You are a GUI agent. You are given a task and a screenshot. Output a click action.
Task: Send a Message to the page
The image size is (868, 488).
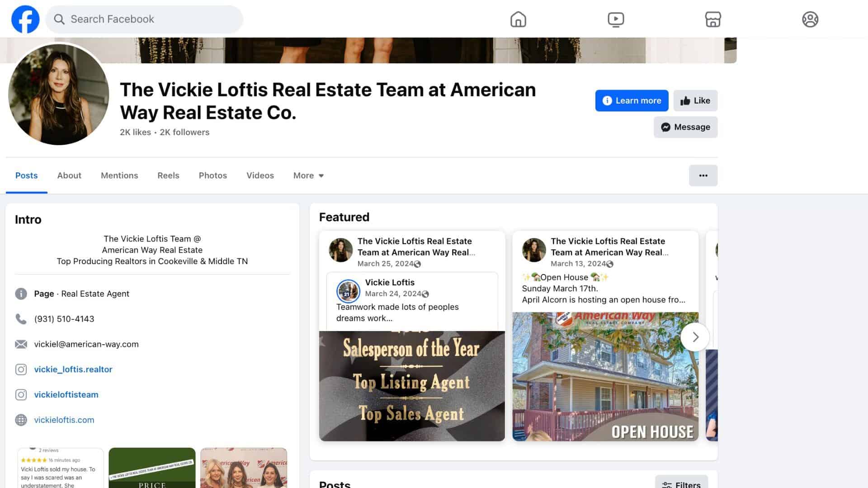click(685, 127)
